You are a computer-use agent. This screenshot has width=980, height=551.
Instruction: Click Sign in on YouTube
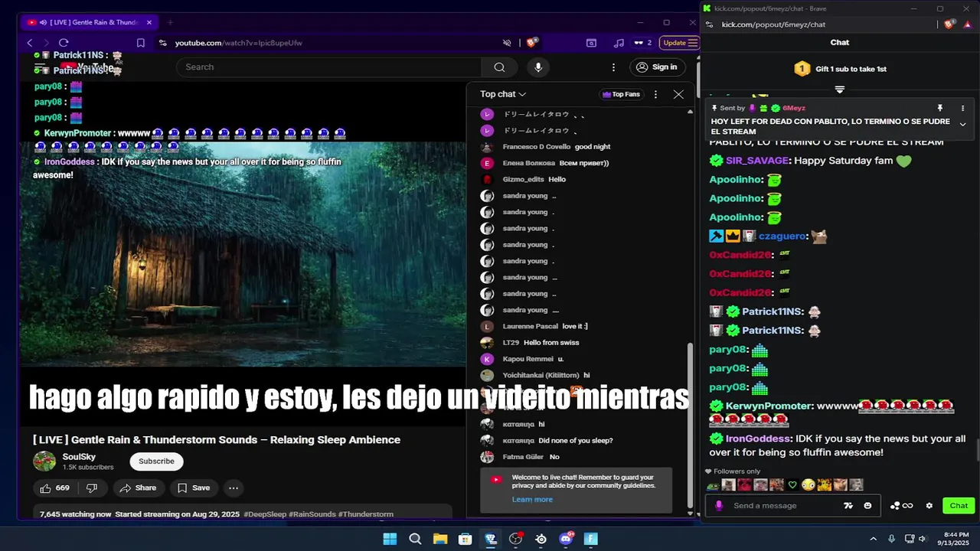[x=657, y=67]
